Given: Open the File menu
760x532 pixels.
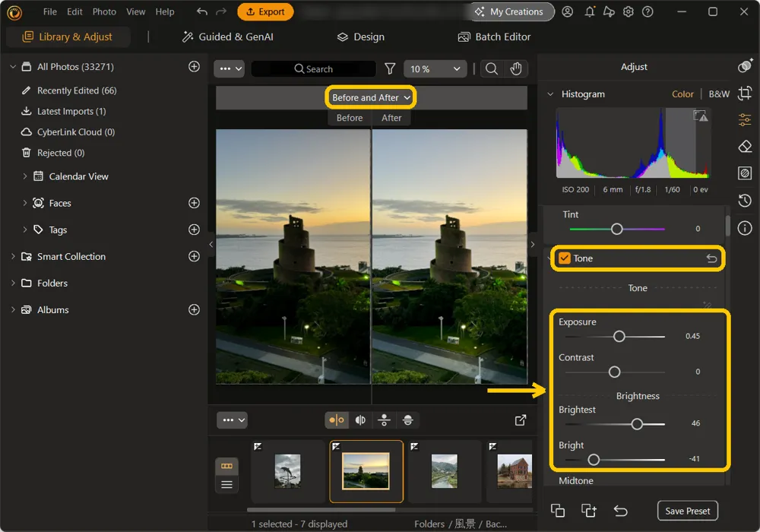Looking at the screenshot, I should tap(50, 11).
